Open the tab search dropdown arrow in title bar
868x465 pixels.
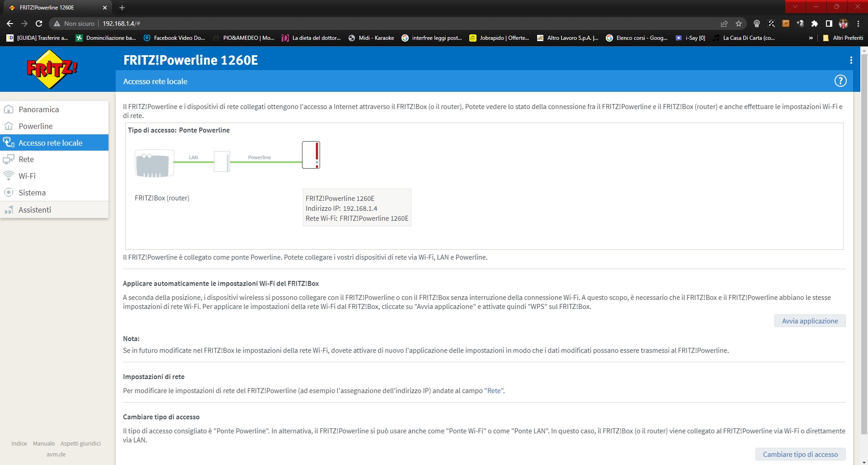point(795,6)
